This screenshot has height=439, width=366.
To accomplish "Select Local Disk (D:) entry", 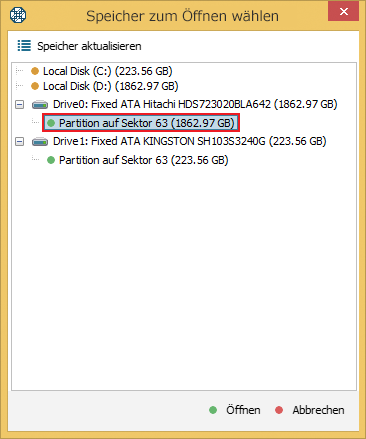I will 111,86.
